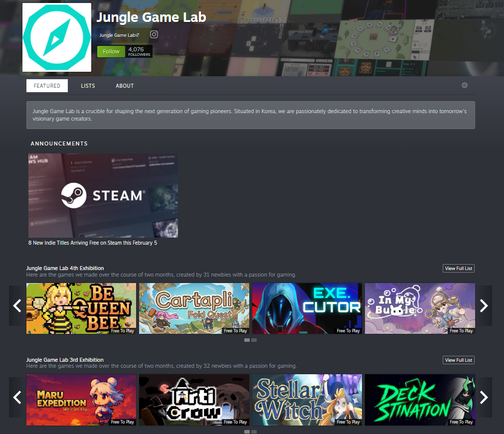Switch to the Featured tab
Viewport: 504px width, 434px height.
[x=47, y=86]
